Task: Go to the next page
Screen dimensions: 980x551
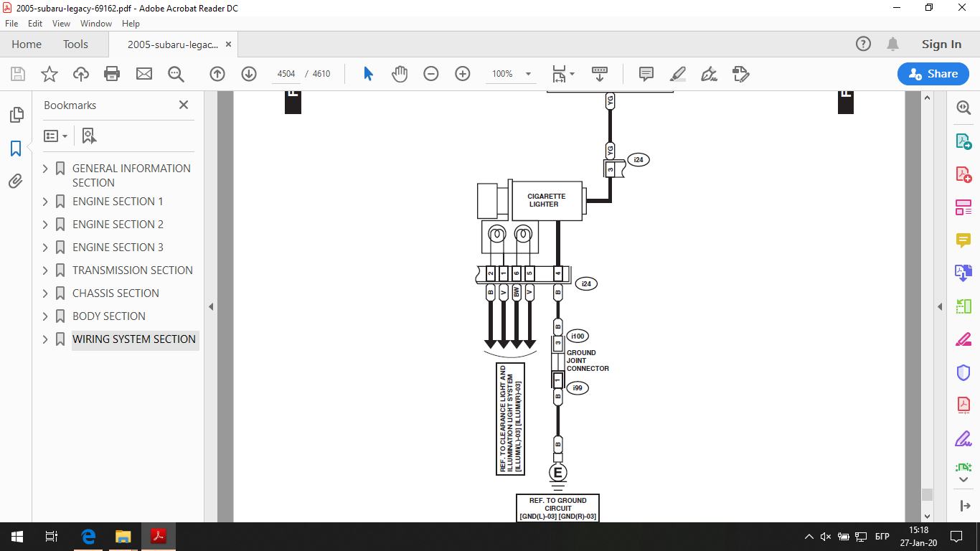Action: point(249,74)
